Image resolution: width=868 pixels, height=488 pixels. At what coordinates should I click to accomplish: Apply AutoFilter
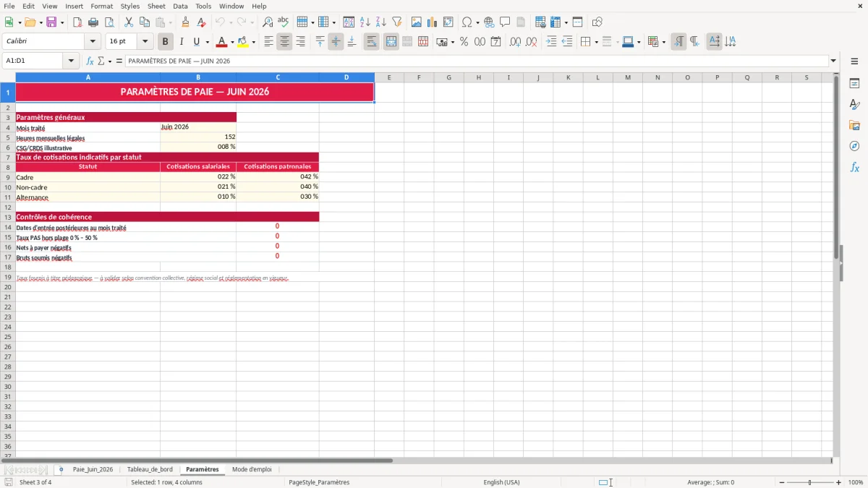click(x=397, y=22)
